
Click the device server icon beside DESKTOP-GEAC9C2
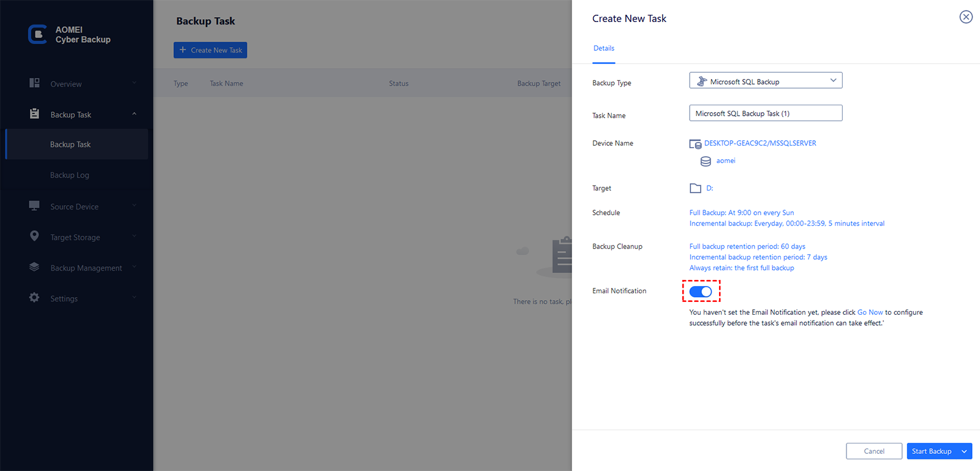coord(695,144)
